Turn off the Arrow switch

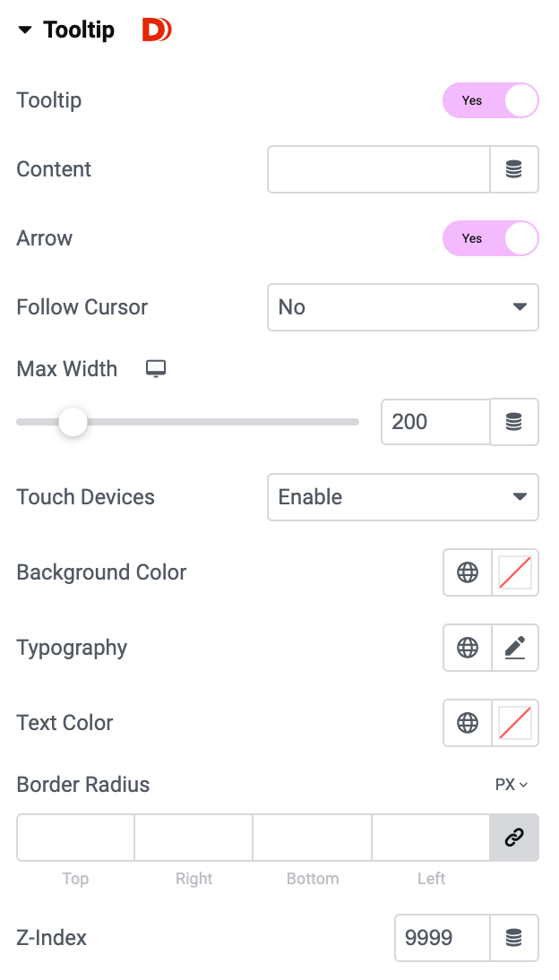491,238
